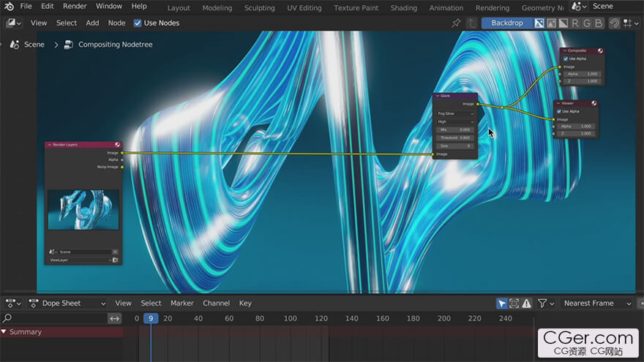
Task: Click Viewer node preview sphere icon
Action: pyautogui.click(x=594, y=103)
